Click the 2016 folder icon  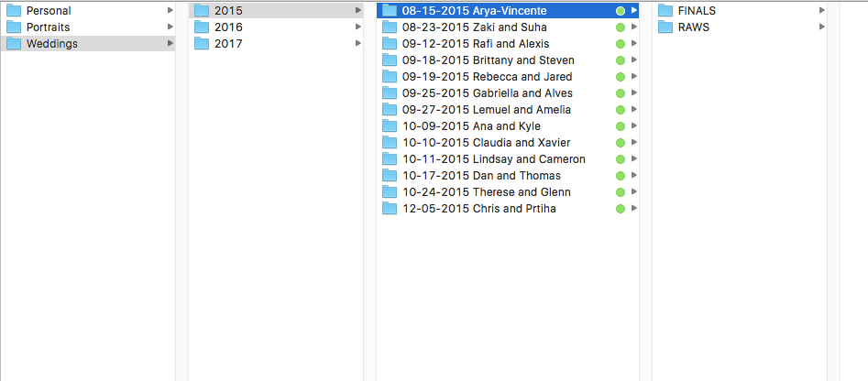(202, 27)
